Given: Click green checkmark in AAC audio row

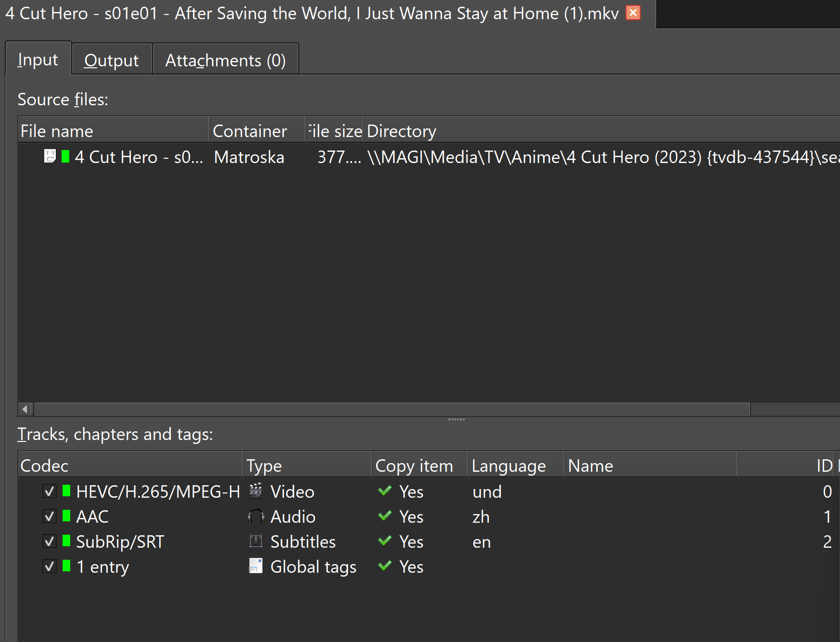Looking at the screenshot, I should (x=385, y=516).
